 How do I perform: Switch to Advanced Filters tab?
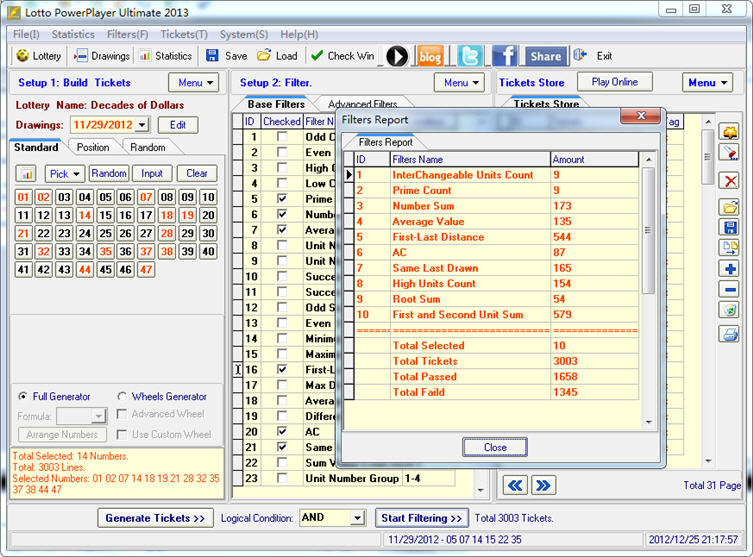pyautogui.click(x=363, y=104)
